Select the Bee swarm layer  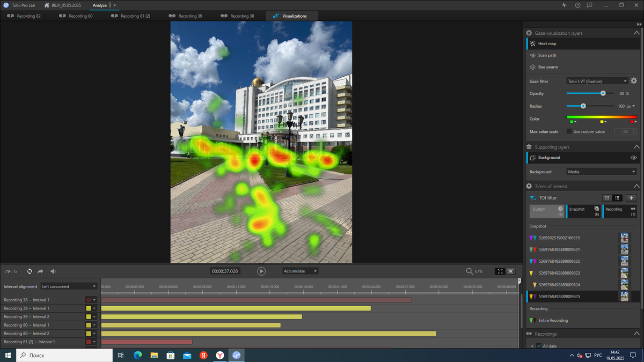point(582,67)
